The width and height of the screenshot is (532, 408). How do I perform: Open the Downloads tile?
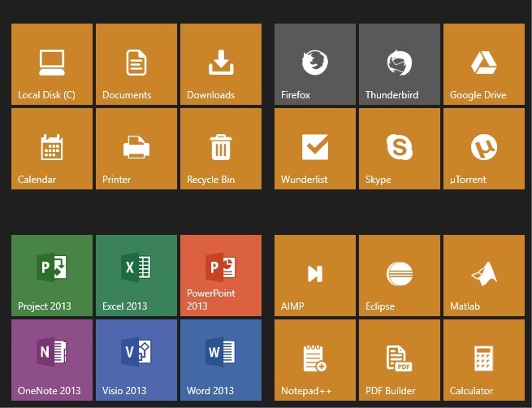coord(221,64)
